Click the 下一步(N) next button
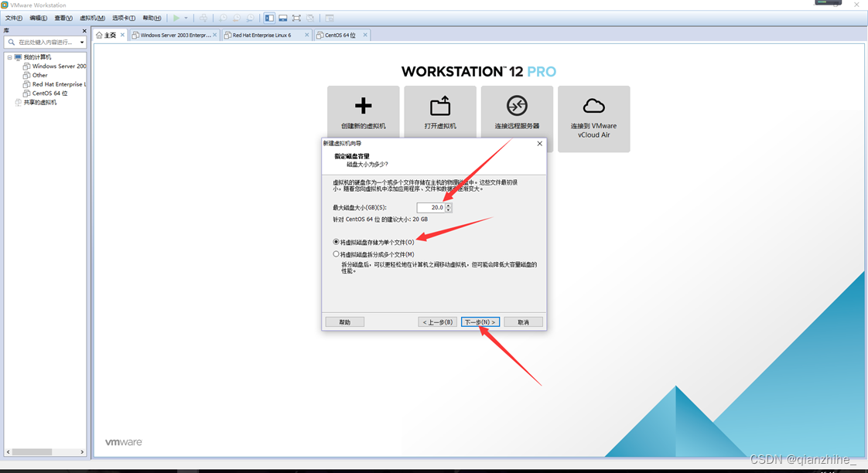The height and width of the screenshot is (473, 868). pyautogui.click(x=480, y=322)
